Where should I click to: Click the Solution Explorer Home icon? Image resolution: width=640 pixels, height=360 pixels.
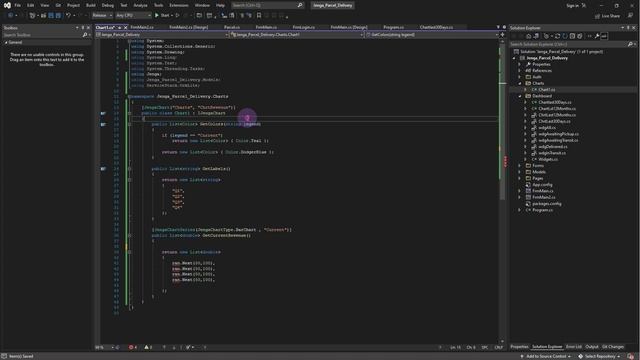529,36
